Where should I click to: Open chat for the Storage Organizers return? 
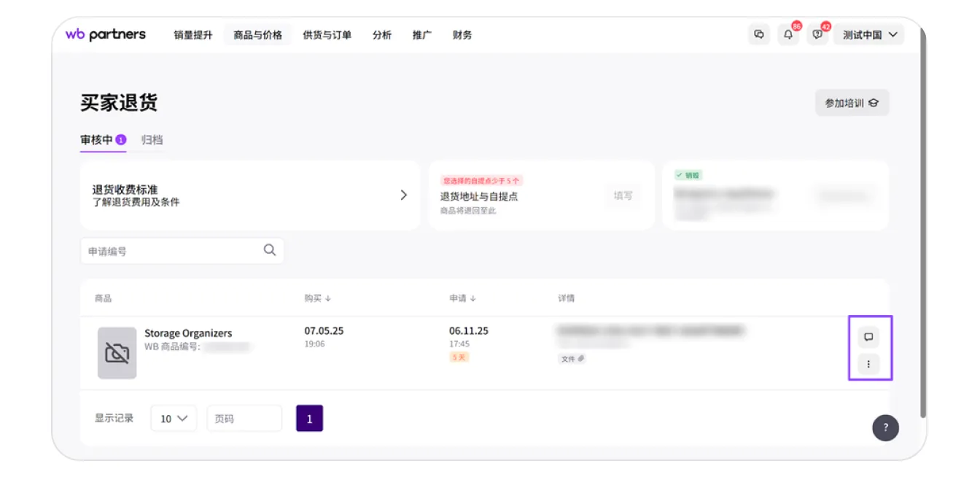point(868,337)
